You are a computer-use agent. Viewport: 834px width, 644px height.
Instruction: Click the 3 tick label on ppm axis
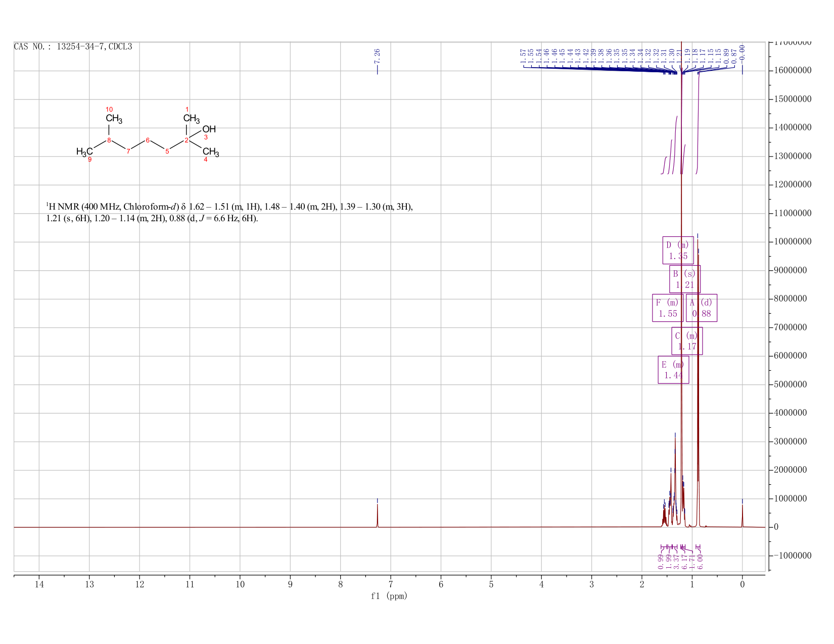(592, 584)
